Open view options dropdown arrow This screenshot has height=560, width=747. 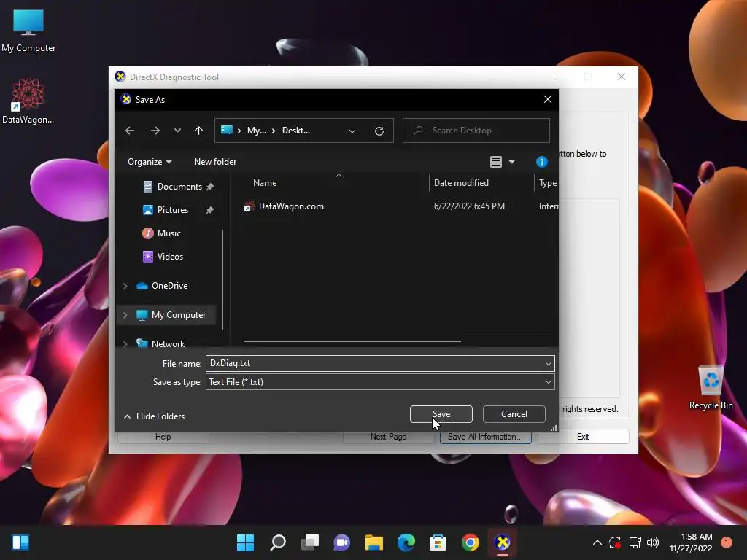click(x=511, y=162)
